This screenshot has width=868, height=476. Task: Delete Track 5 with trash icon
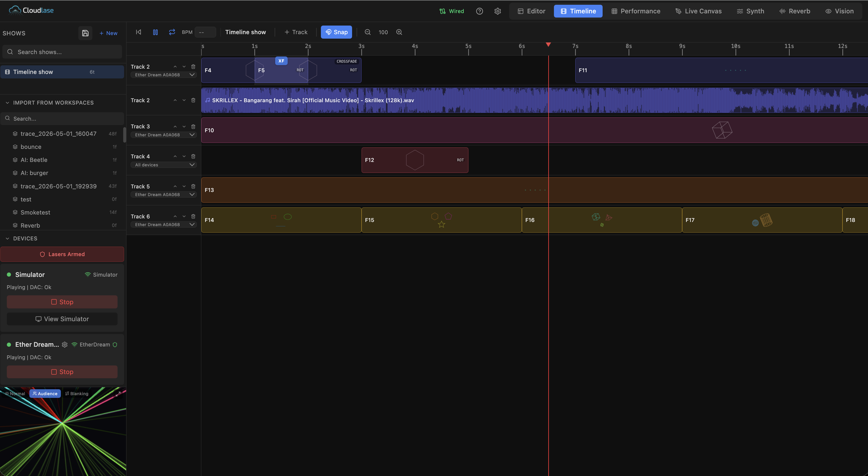pos(193,187)
